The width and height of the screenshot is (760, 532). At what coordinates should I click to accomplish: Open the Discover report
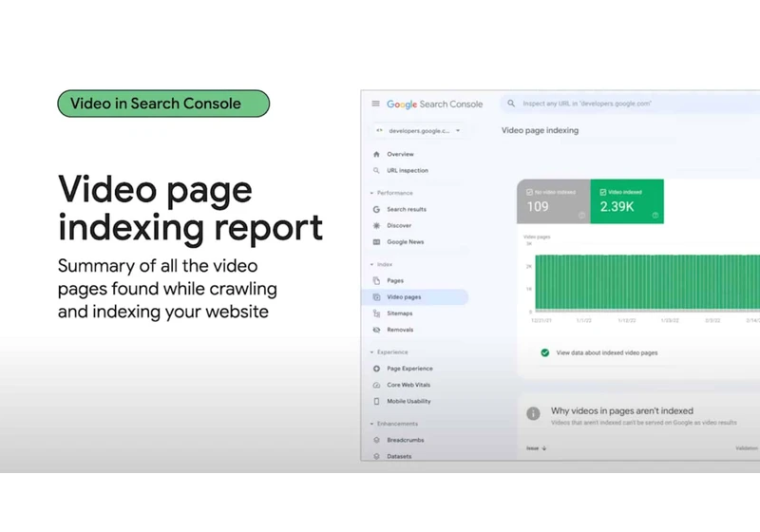pos(399,226)
